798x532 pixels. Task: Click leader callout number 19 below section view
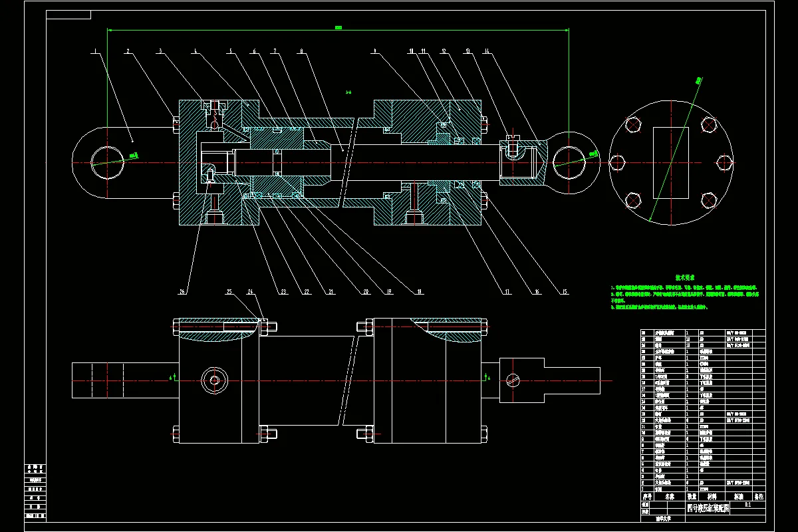(x=390, y=291)
